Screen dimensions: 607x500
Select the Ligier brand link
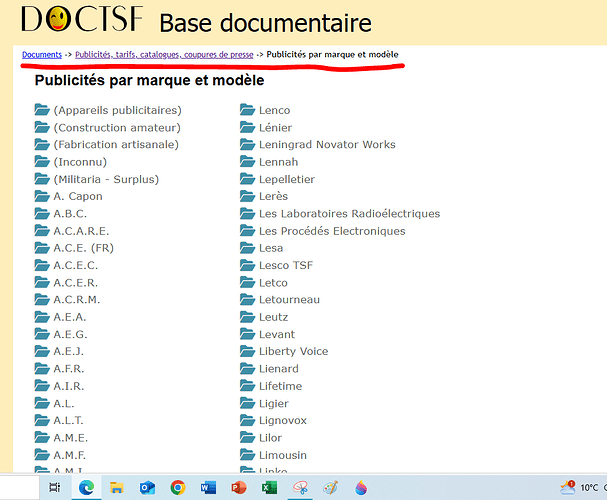tap(274, 404)
